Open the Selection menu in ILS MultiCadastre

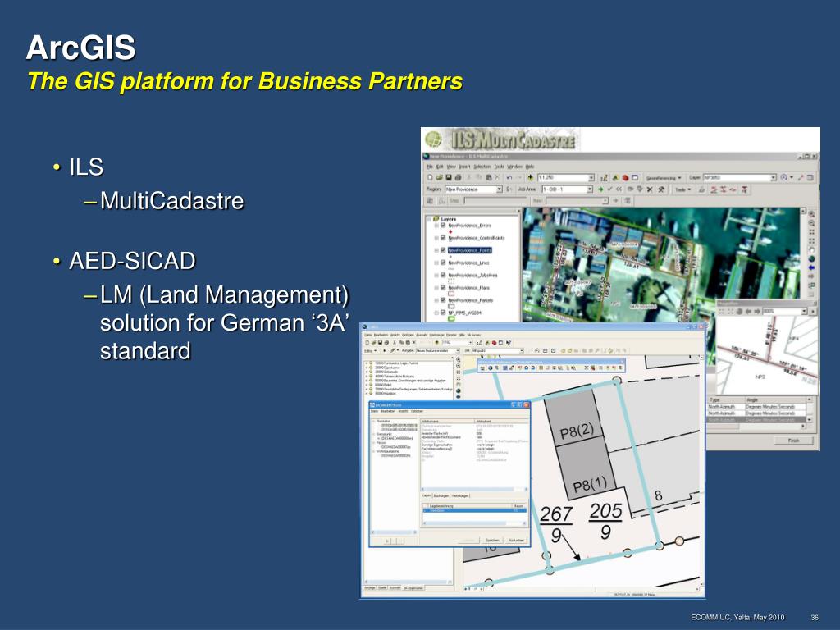pos(482,167)
